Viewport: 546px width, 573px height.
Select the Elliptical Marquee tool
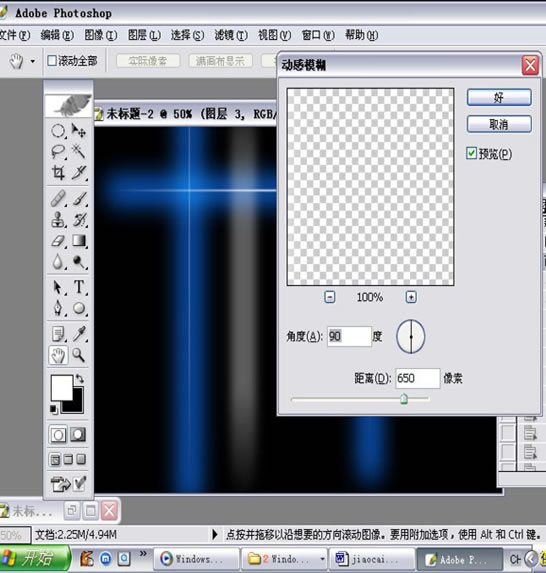point(58,130)
